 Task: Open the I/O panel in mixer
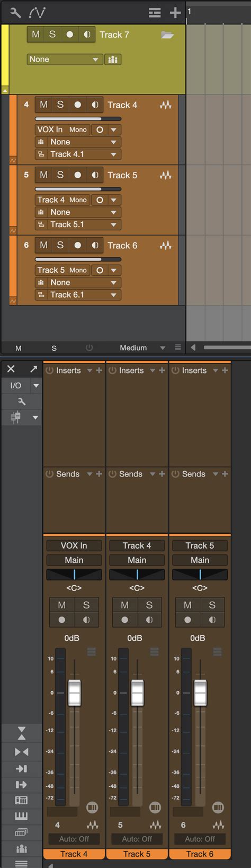coord(15,386)
